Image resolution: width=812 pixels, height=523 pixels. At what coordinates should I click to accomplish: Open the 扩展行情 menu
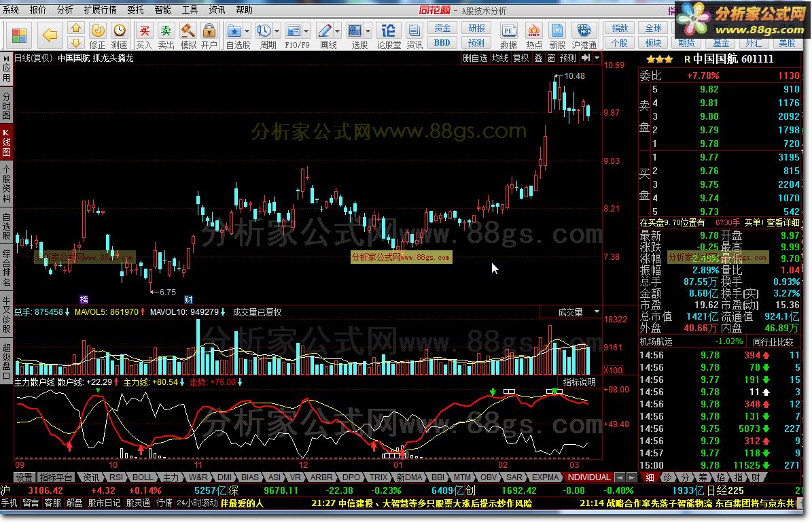(x=101, y=10)
